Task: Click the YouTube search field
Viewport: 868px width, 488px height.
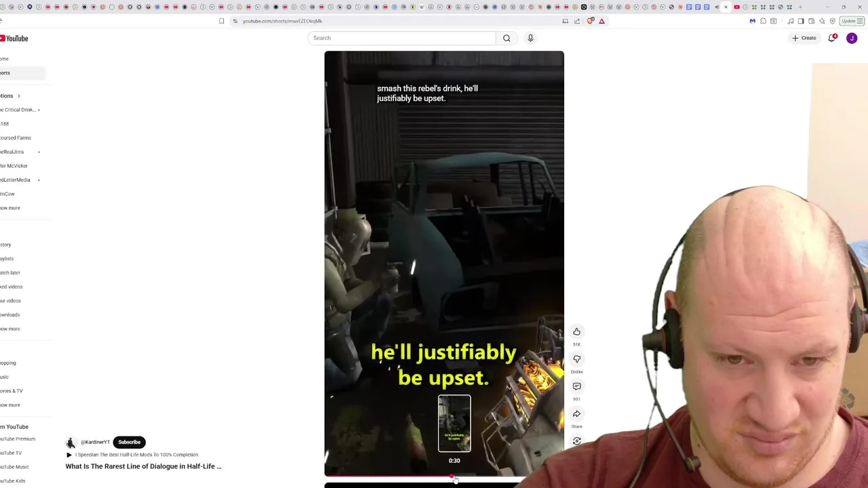Action: click(x=402, y=38)
